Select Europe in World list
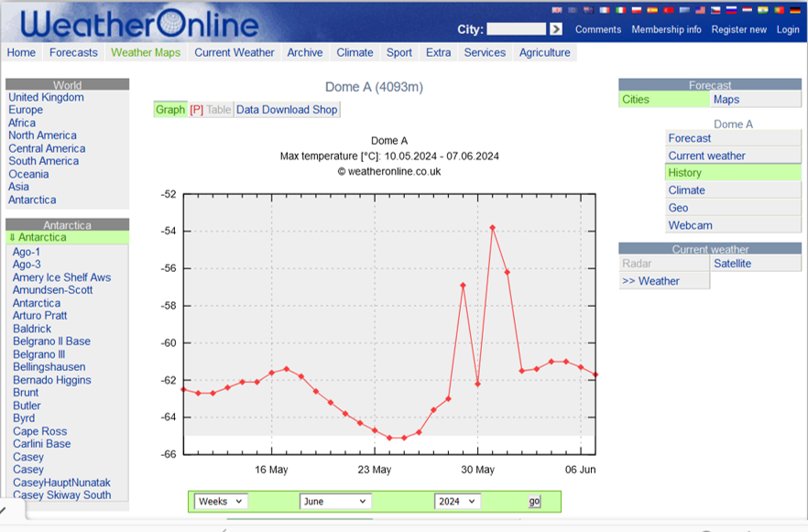Image resolution: width=808 pixels, height=532 pixels. coord(26,110)
